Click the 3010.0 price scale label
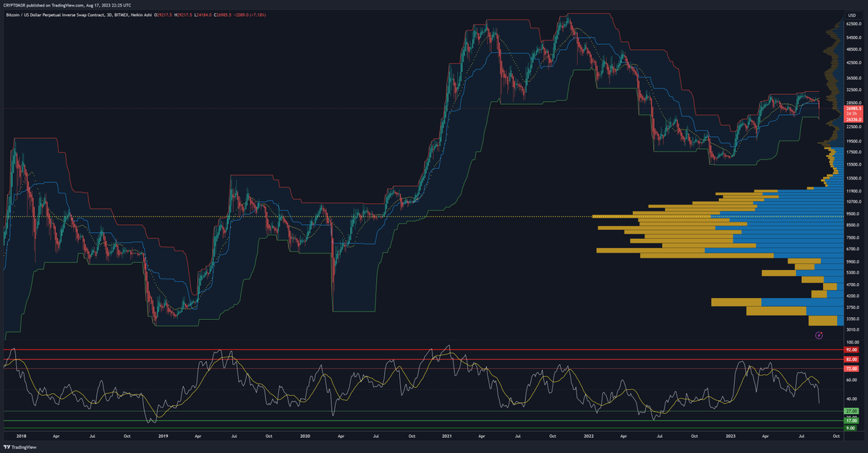The width and height of the screenshot is (868, 453). [x=853, y=328]
